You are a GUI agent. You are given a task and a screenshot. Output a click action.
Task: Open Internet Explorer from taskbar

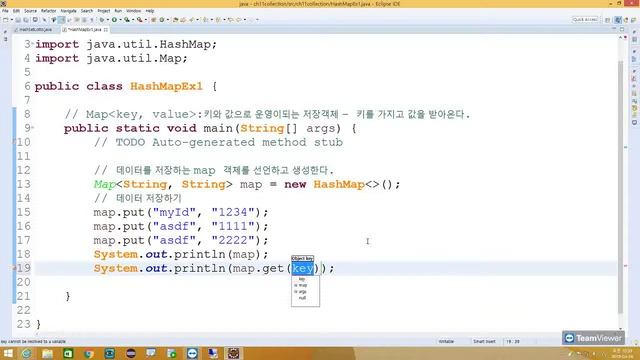coord(27,353)
